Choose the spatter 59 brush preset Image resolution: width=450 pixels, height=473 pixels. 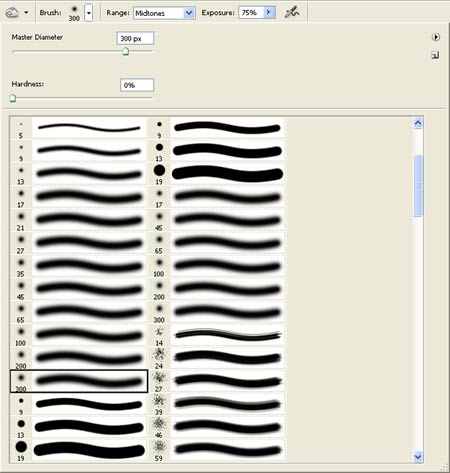pos(217,450)
